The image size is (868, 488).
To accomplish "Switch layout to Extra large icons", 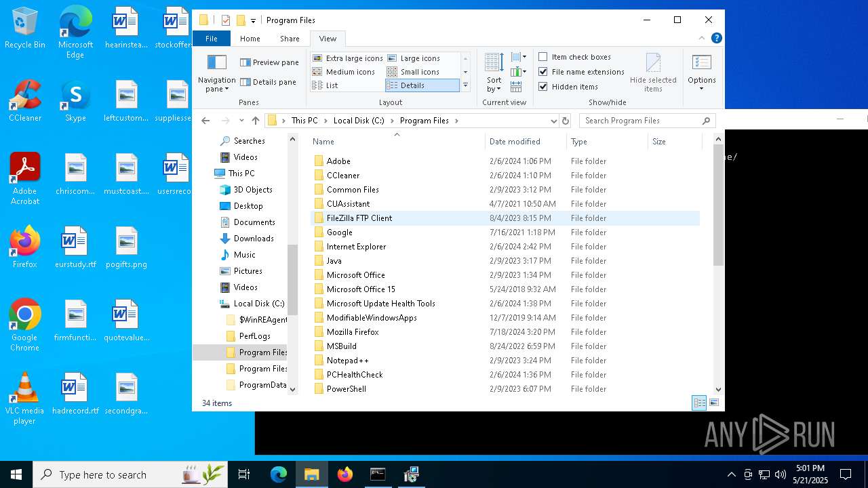I will [x=348, y=58].
